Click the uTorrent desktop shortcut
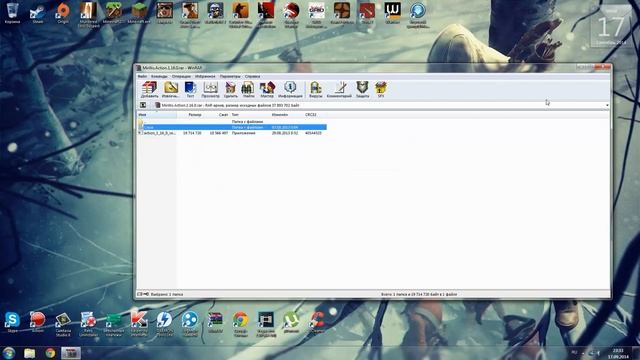The height and width of the screenshot is (360, 640). [291, 322]
